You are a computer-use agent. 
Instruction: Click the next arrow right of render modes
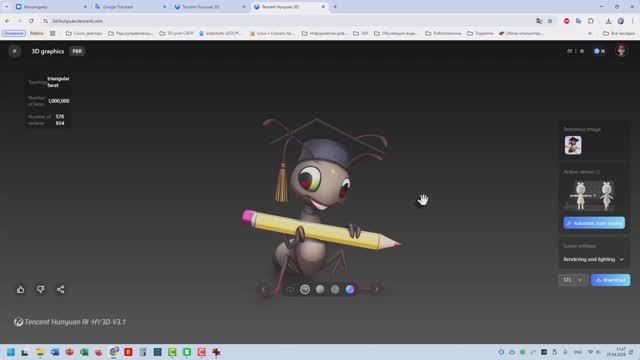click(x=376, y=289)
